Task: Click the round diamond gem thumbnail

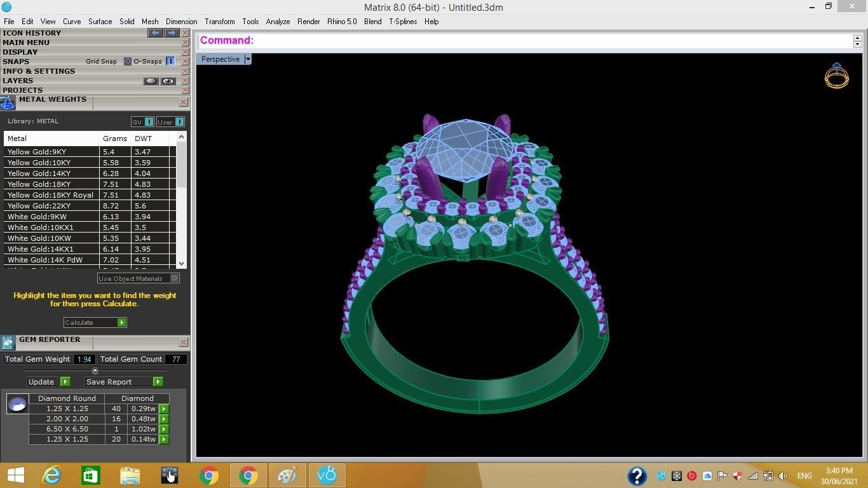Action: tap(17, 403)
